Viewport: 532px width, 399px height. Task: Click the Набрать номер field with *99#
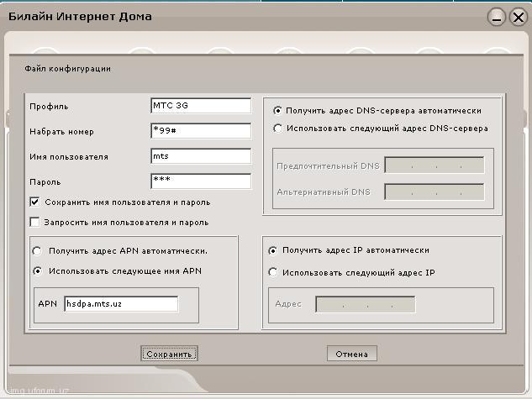coord(201,131)
